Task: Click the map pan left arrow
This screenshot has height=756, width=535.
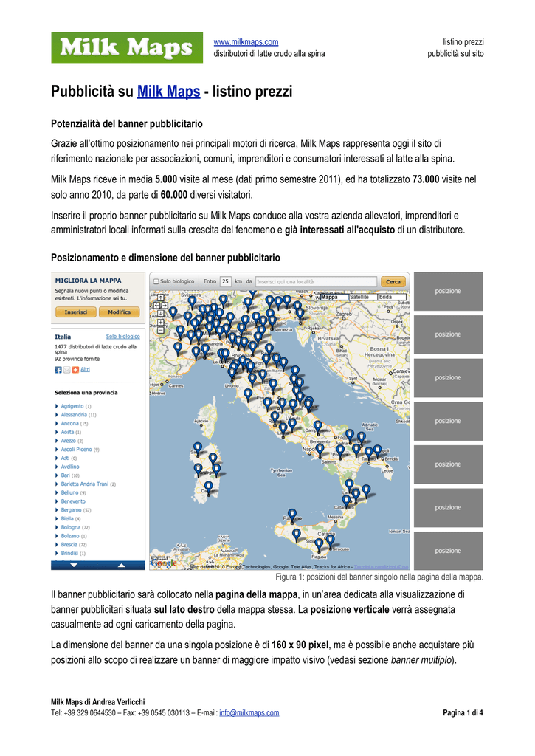Action: tap(156, 306)
